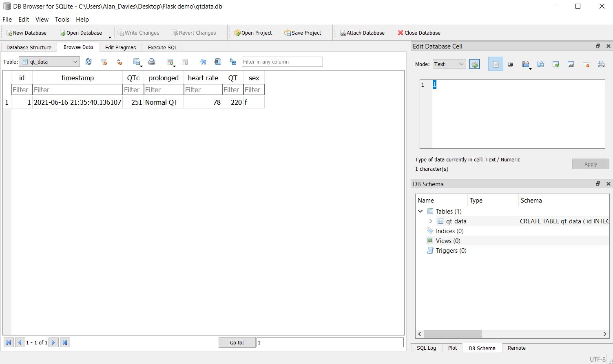Image resolution: width=613 pixels, height=364 pixels.
Task: Print the table data
Action: coord(152,62)
